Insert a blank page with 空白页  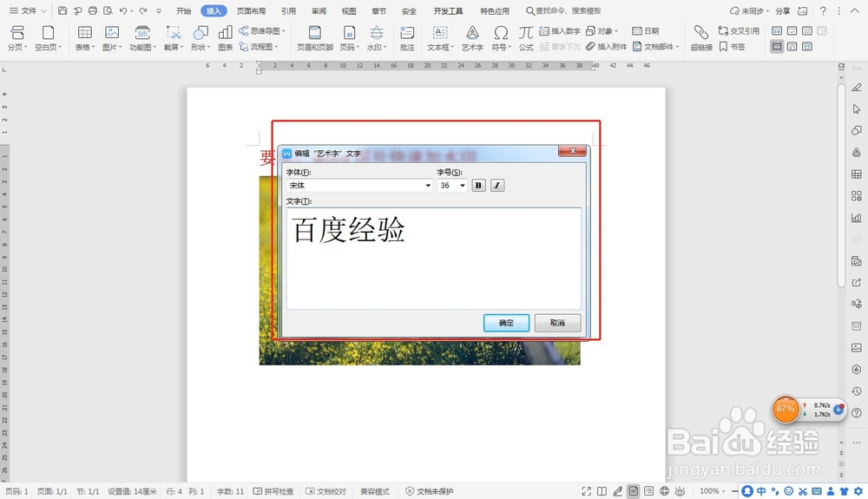[x=48, y=38]
